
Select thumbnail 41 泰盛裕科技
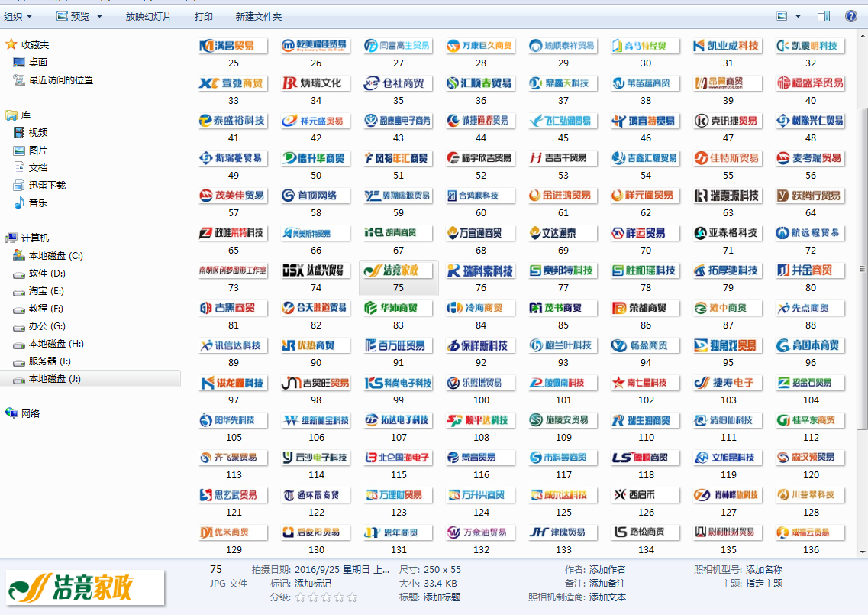point(233,121)
